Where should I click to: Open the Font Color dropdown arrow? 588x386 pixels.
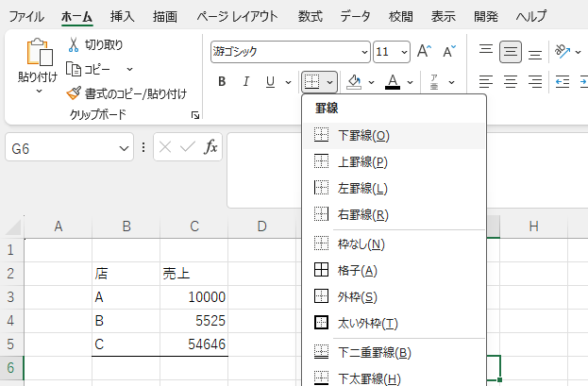pyautogui.click(x=410, y=82)
